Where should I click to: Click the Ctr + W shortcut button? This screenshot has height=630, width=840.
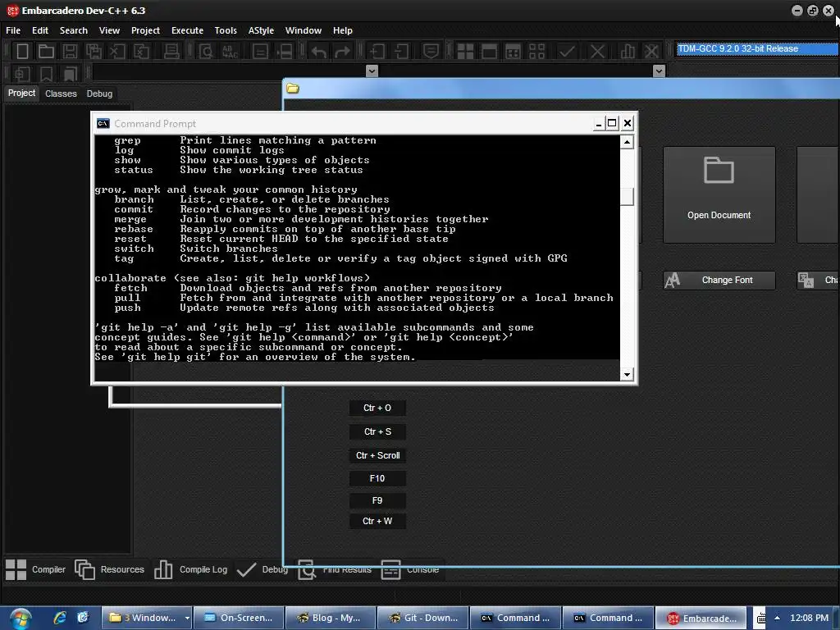pos(377,521)
